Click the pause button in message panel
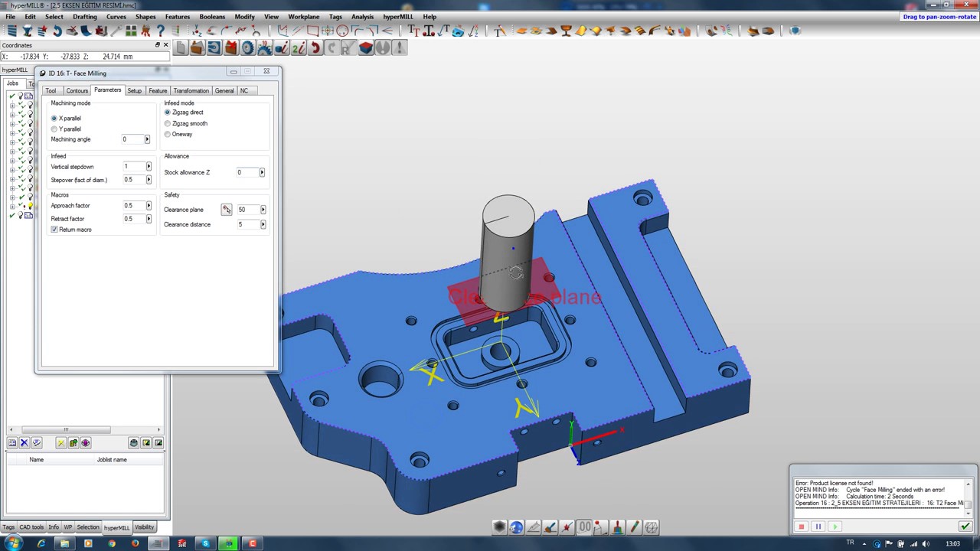The width and height of the screenshot is (980, 551). (x=818, y=527)
